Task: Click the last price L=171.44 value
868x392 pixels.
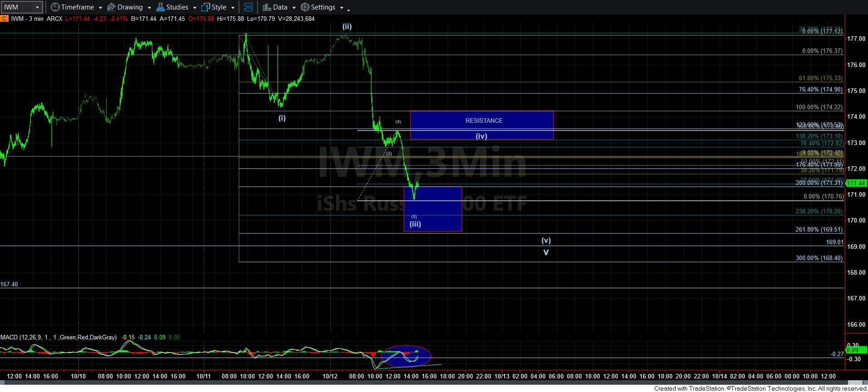Action: [x=78, y=19]
